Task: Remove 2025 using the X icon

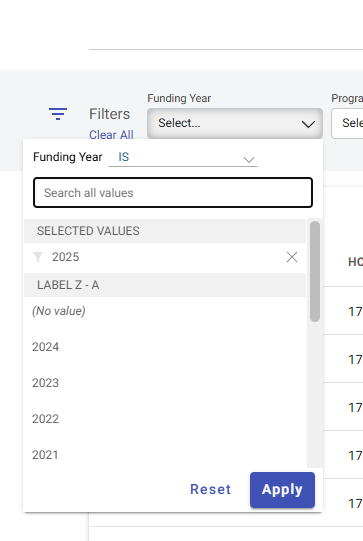Action: pos(292,257)
